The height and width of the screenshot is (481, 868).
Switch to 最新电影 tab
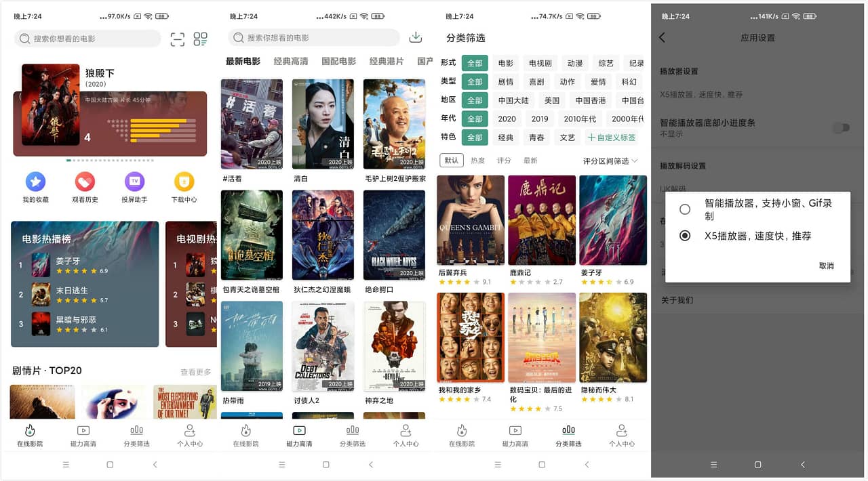tap(243, 61)
